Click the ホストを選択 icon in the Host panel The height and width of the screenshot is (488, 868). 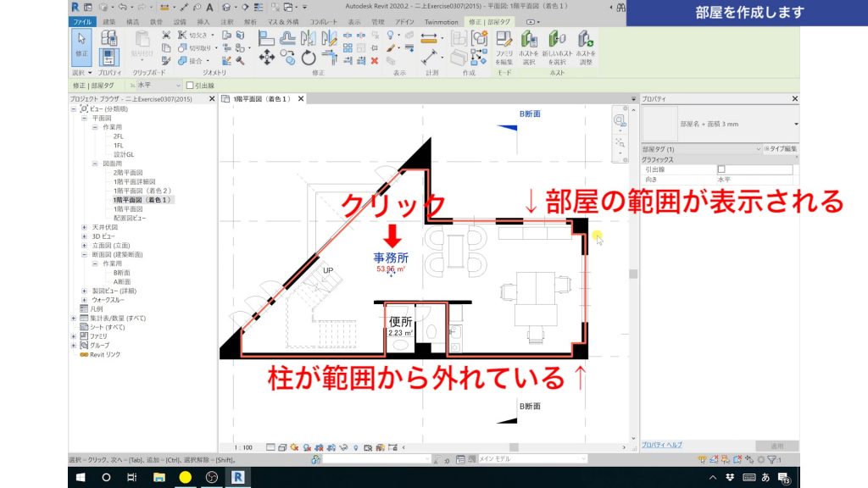tap(529, 40)
